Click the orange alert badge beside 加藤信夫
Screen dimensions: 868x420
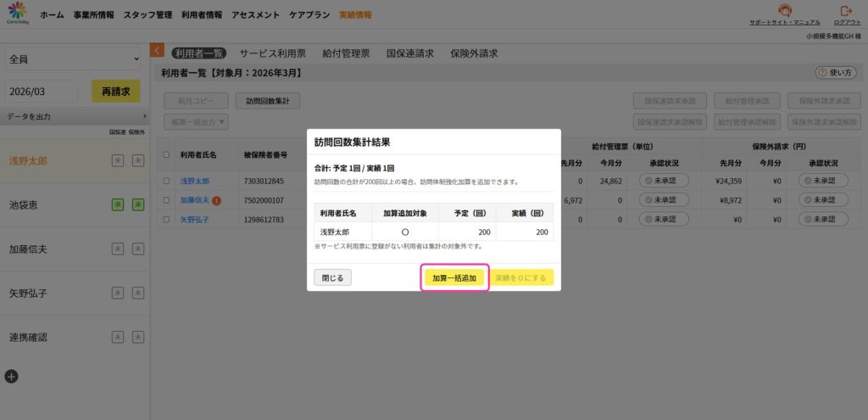[x=217, y=200]
